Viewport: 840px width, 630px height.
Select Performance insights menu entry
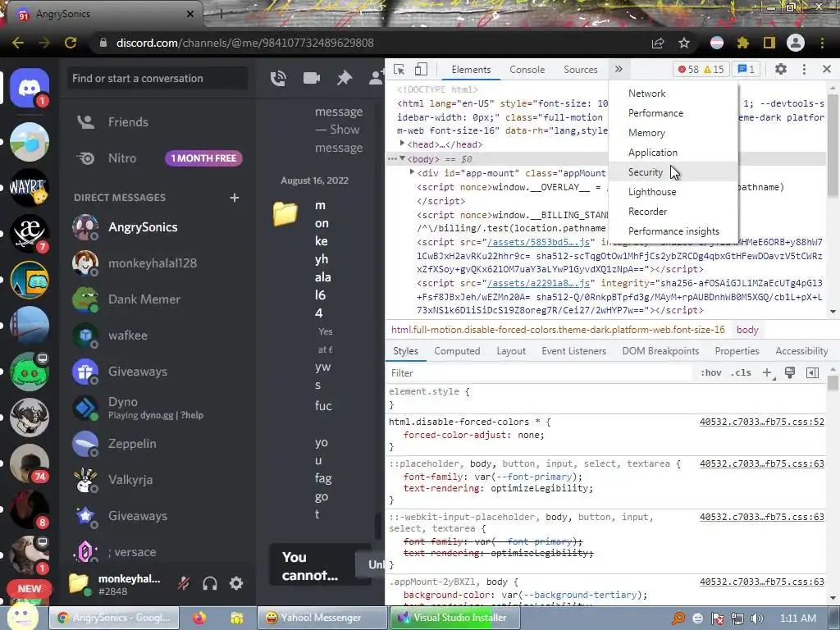click(673, 231)
